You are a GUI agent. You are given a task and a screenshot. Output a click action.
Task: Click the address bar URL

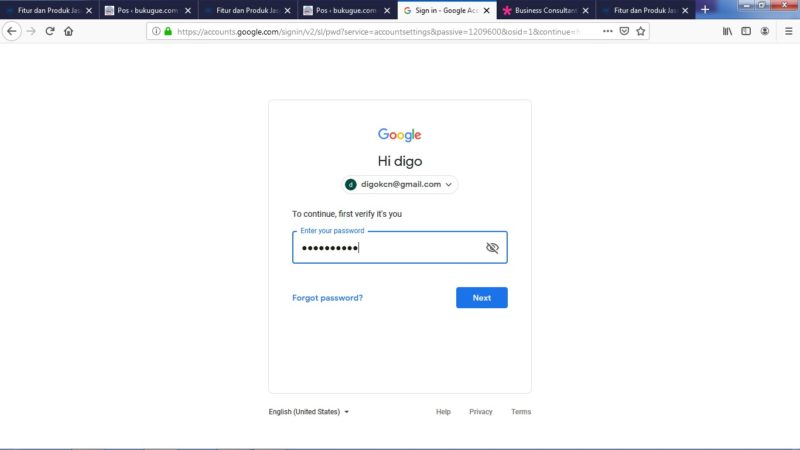coord(378,31)
